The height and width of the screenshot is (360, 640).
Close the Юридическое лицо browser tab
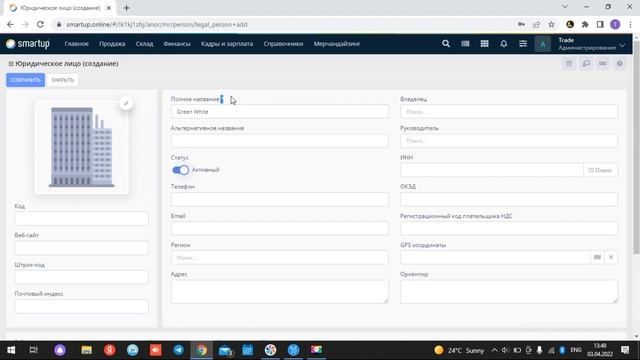(x=109, y=8)
